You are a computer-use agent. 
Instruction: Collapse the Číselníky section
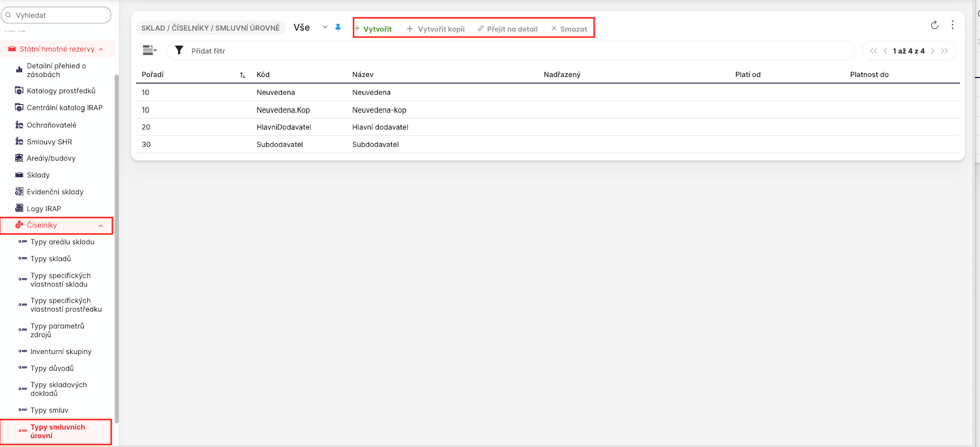[101, 226]
